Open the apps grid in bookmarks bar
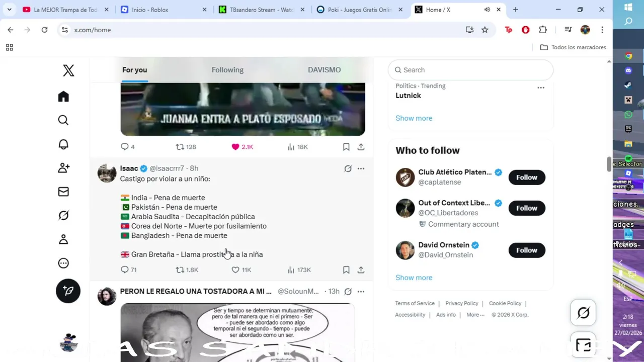The width and height of the screenshot is (644, 362). pyautogui.click(x=10, y=47)
